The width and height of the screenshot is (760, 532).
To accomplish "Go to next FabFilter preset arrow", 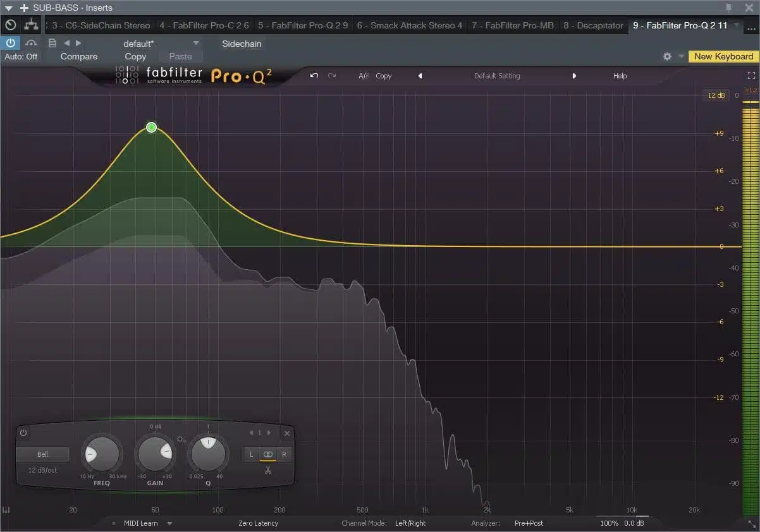I will tap(574, 76).
